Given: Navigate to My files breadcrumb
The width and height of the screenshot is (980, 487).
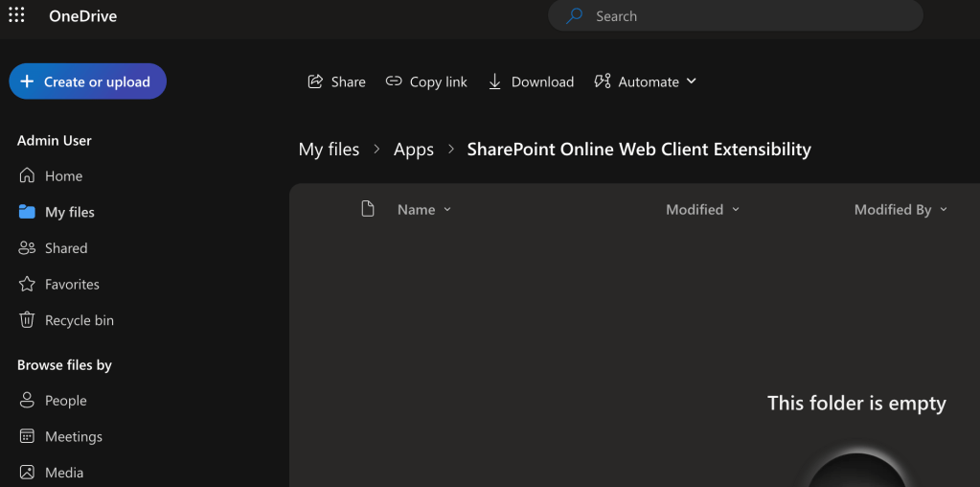Looking at the screenshot, I should (329, 150).
